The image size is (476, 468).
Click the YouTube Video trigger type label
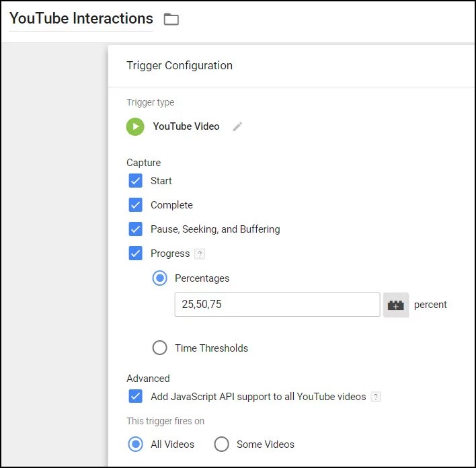coord(186,126)
